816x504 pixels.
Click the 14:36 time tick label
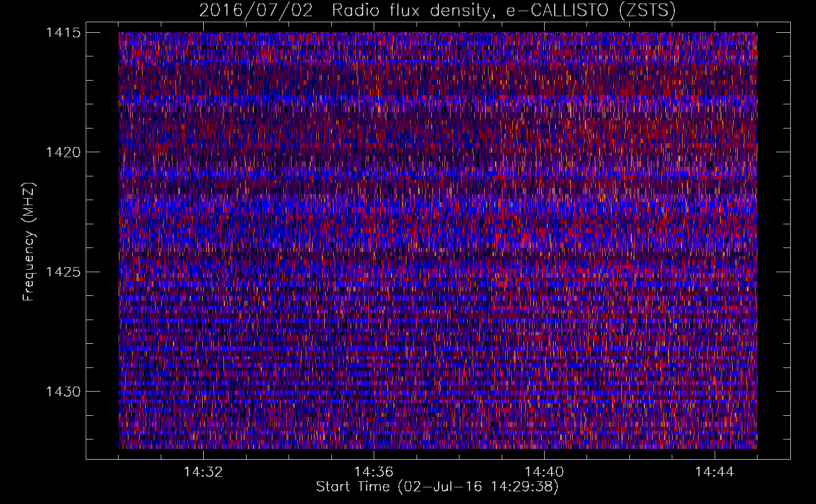coord(374,472)
